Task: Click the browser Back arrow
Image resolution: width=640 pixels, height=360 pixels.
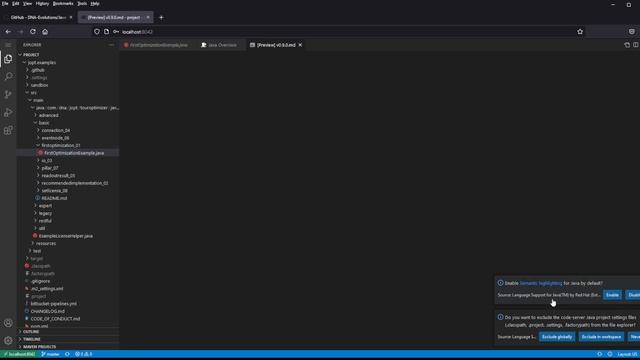Action: (x=8, y=31)
